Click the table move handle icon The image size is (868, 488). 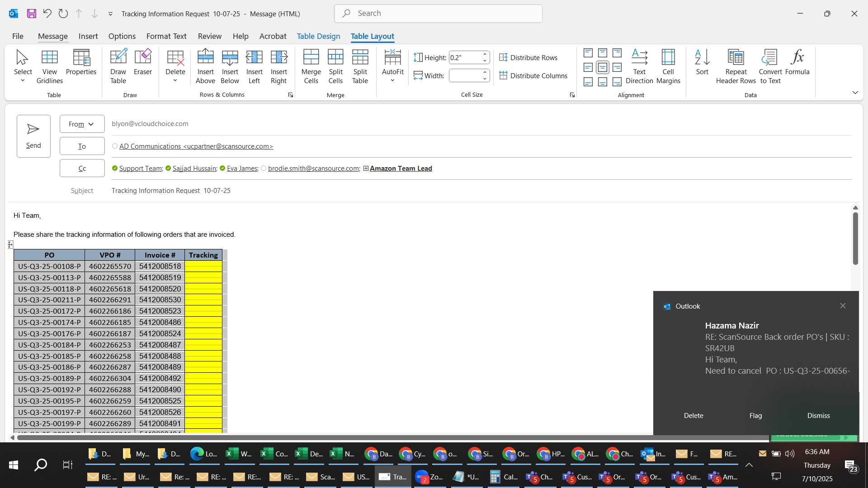pyautogui.click(x=10, y=244)
